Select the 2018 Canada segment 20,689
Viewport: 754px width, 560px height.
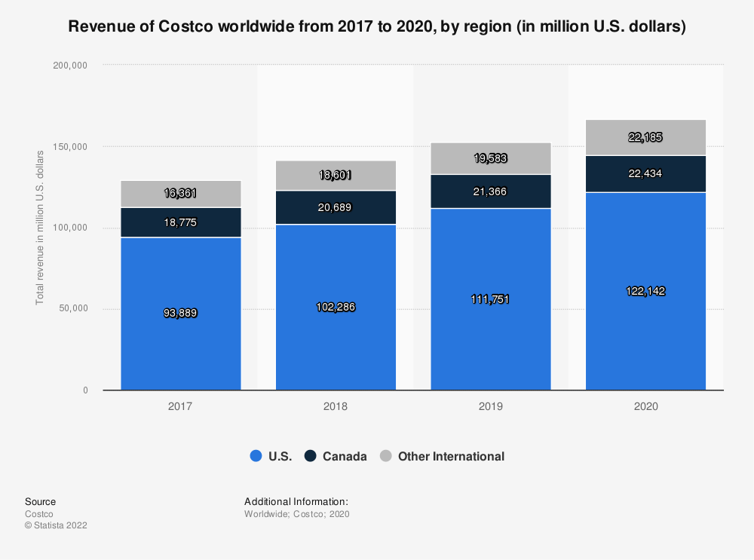point(336,207)
